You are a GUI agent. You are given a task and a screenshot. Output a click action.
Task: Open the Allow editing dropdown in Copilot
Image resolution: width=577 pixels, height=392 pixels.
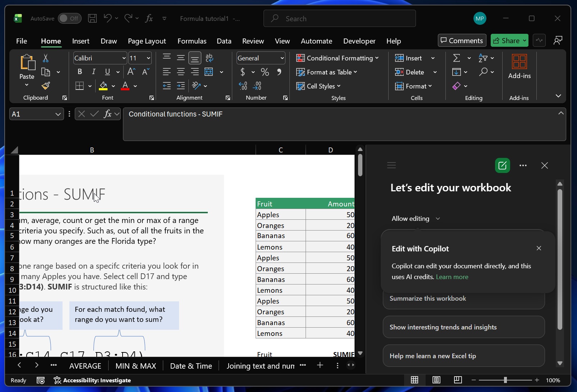(416, 219)
